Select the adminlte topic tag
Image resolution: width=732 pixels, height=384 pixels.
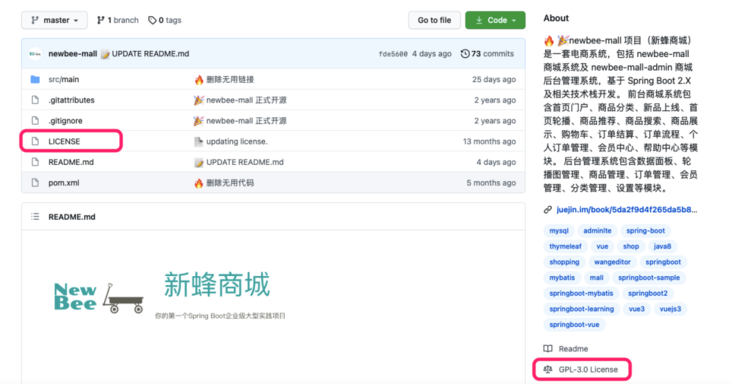point(597,230)
